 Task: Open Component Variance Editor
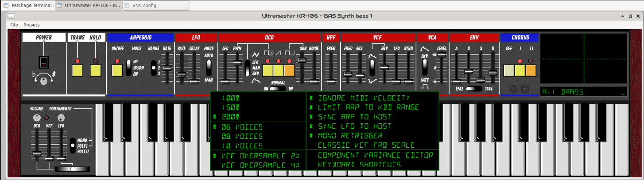pos(375,155)
